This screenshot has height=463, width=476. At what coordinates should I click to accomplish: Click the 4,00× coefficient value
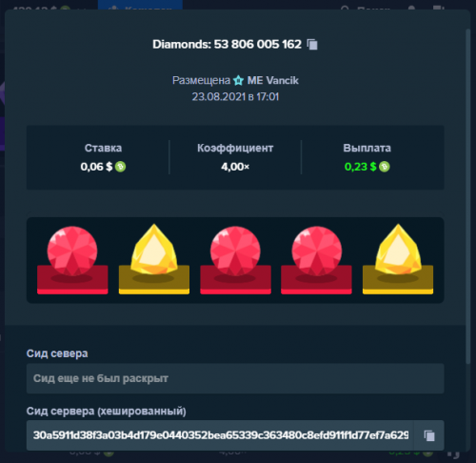(235, 167)
